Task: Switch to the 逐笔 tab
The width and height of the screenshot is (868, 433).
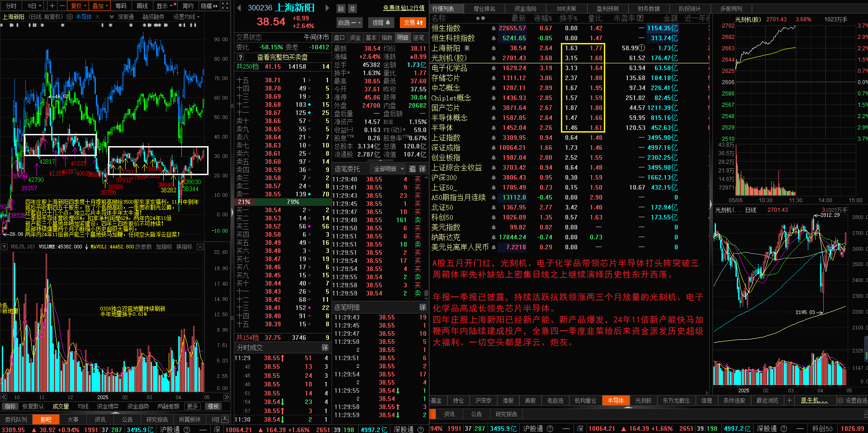Action: tap(418, 38)
